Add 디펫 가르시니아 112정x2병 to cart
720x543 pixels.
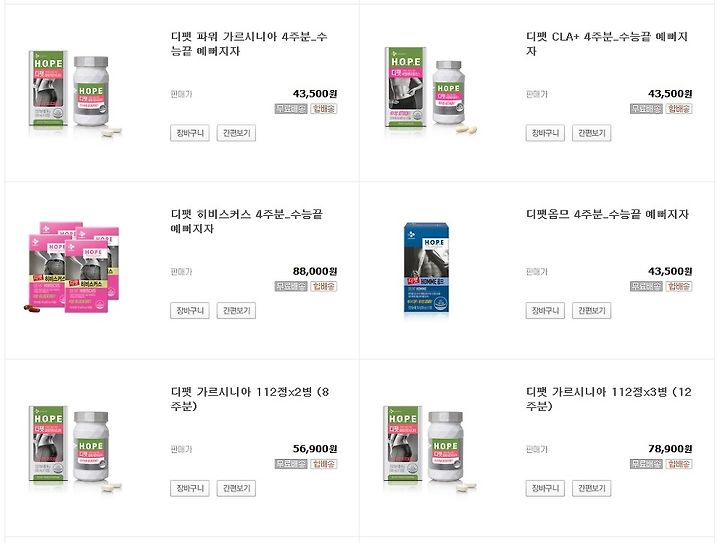pyautogui.click(x=190, y=488)
